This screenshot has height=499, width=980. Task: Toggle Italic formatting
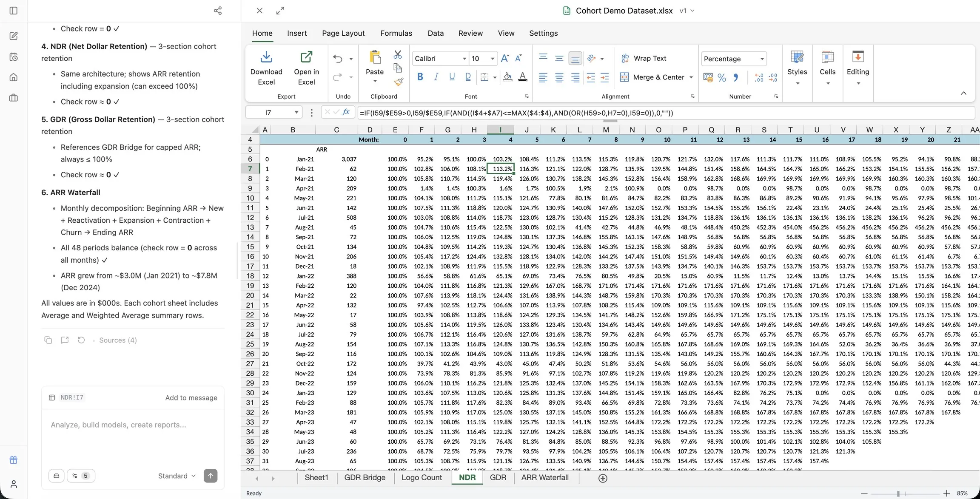pyautogui.click(x=436, y=77)
